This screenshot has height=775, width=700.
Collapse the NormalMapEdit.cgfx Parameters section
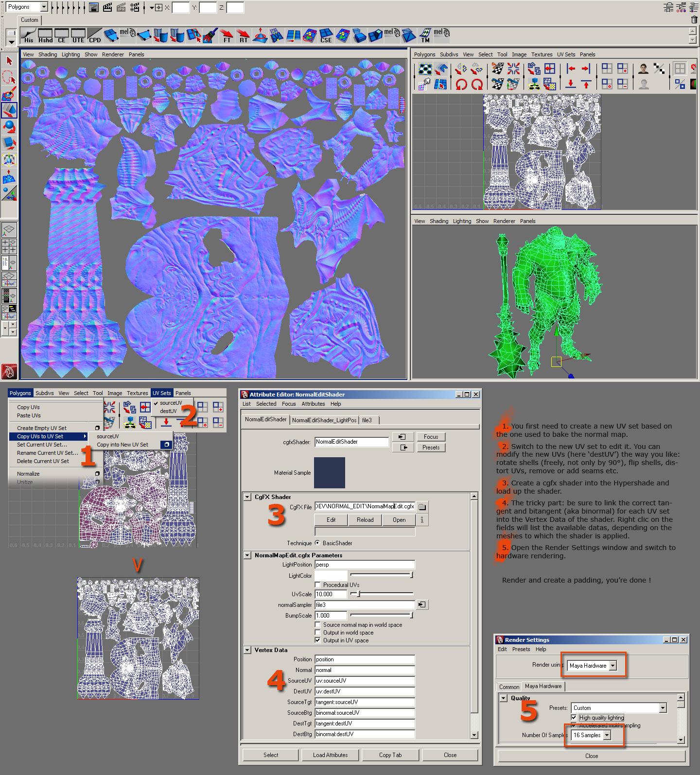(x=247, y=555)
